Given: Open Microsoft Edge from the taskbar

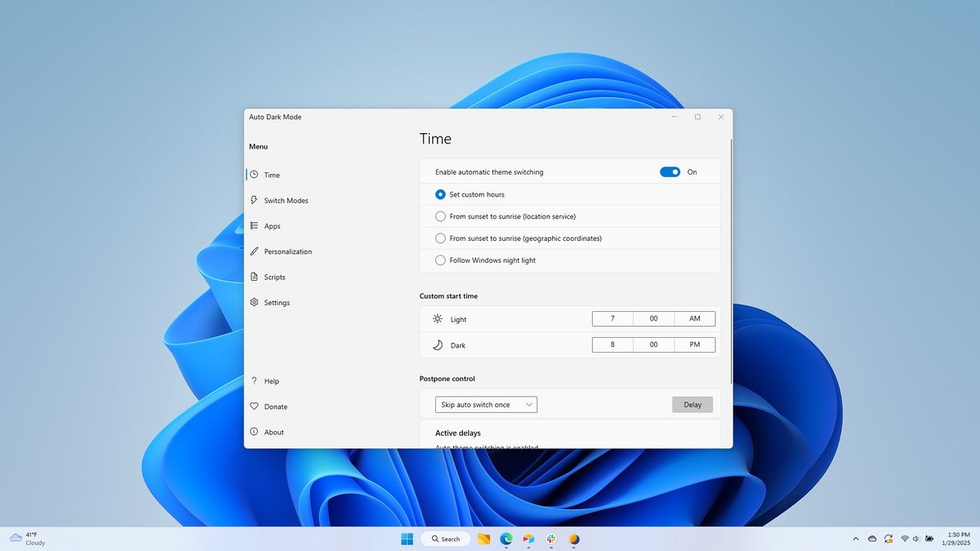Looking at the screenshot, I should [x=506, y=539].
